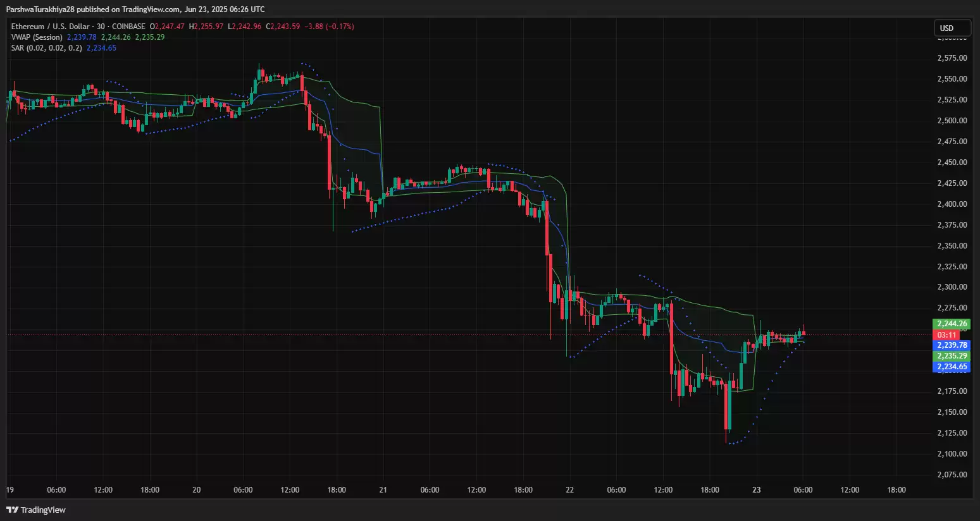Click the TradingView logo icon
The height and width of the screenshot is (521, 980).
[12, 510]
